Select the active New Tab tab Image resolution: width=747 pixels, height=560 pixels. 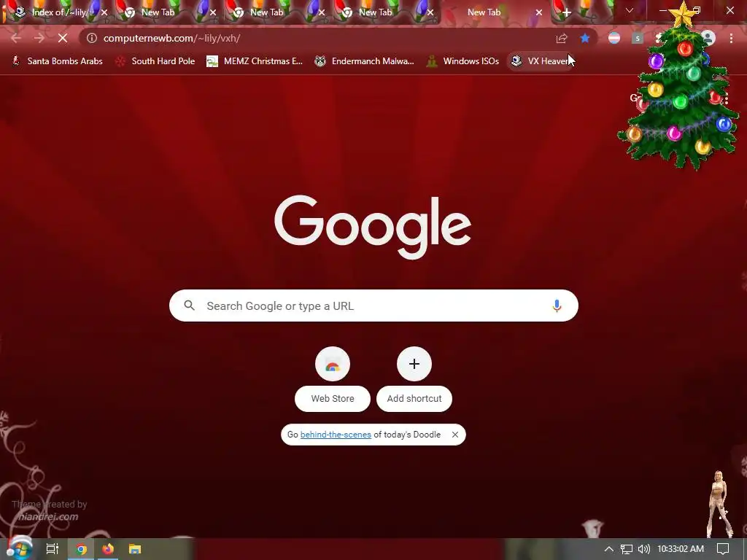pyautogui.click(x=484, y=13)
